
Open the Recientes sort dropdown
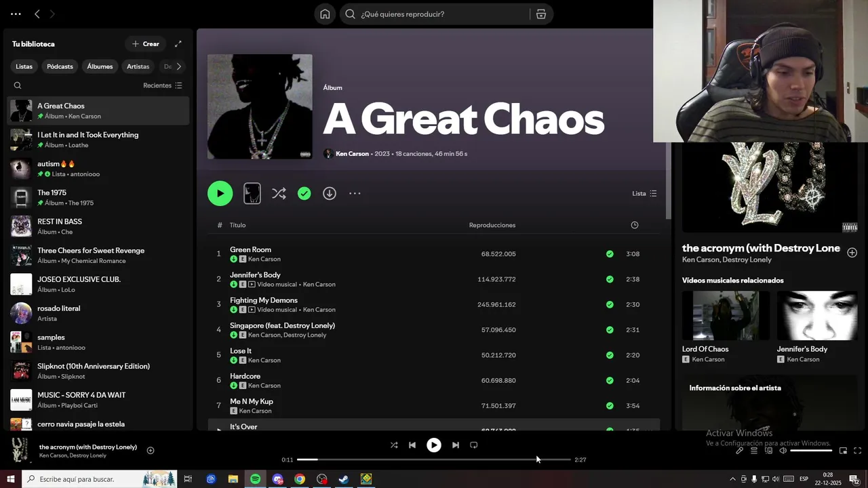click(x=163, y=85)
